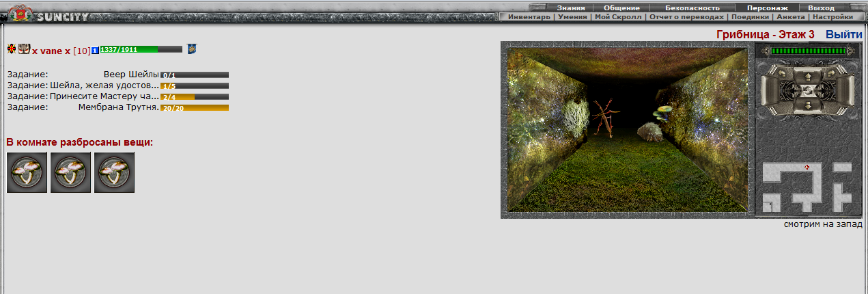Click the green stamina bar above navigation pad
The width and height of the screenshot is (868, 294).
pyautogui.click(x=807, y=51)
